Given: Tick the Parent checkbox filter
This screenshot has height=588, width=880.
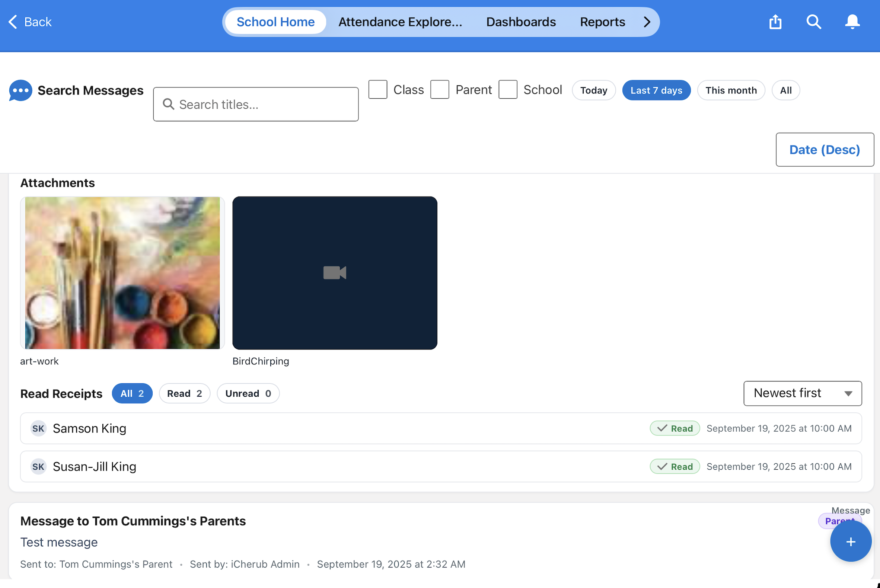Looking at the screenshot, I should coord(440,90).
